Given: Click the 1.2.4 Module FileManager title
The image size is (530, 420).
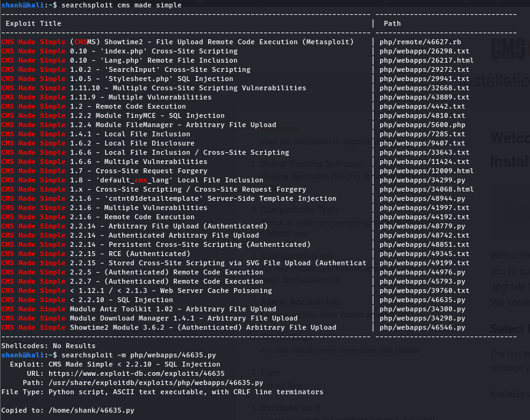Looking at the screenshot, I should pos(139,125).
